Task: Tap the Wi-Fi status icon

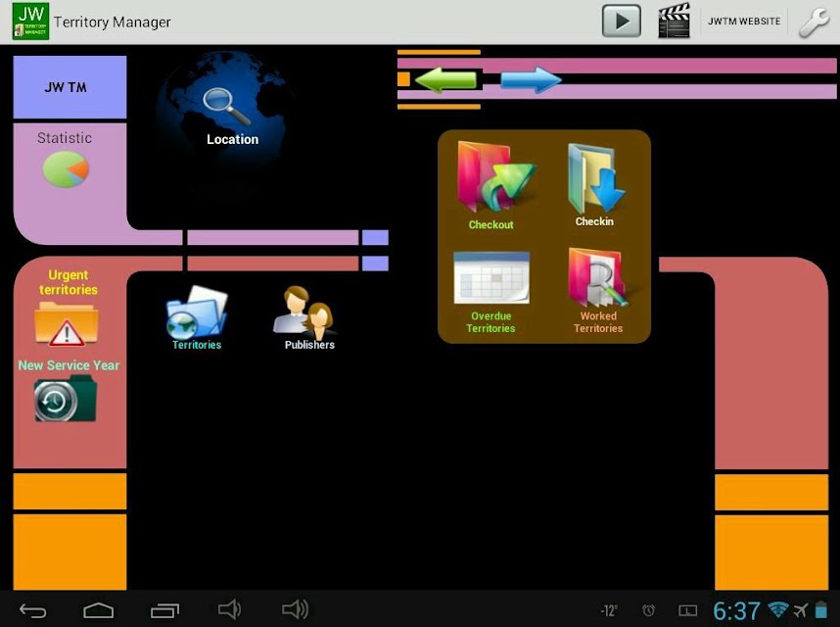Action: (x=778, y=609)
